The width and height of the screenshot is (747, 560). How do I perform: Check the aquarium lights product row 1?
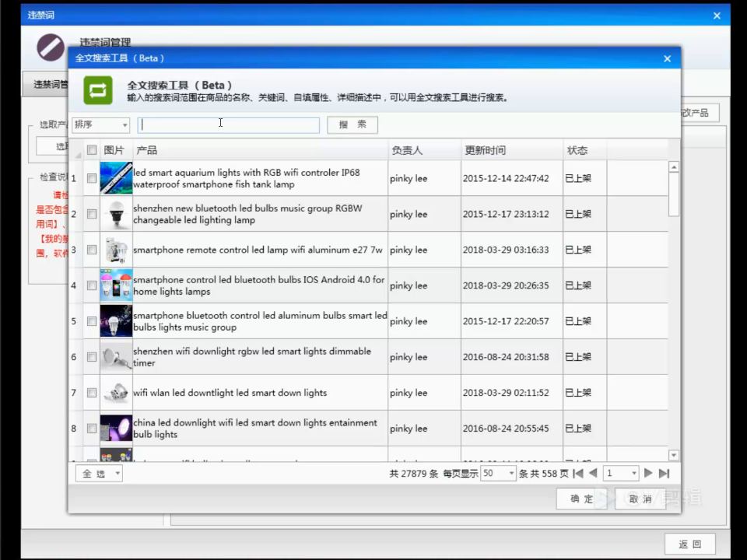coord(92,178)
